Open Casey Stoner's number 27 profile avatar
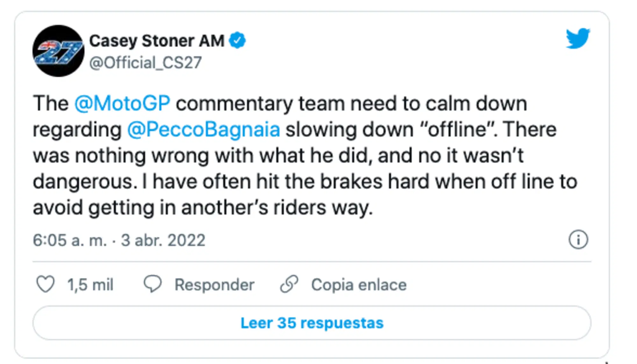 (58, 51)
